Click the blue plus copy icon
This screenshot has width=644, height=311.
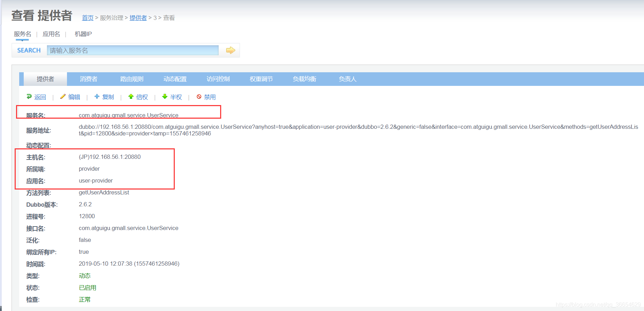coord(97,96)
